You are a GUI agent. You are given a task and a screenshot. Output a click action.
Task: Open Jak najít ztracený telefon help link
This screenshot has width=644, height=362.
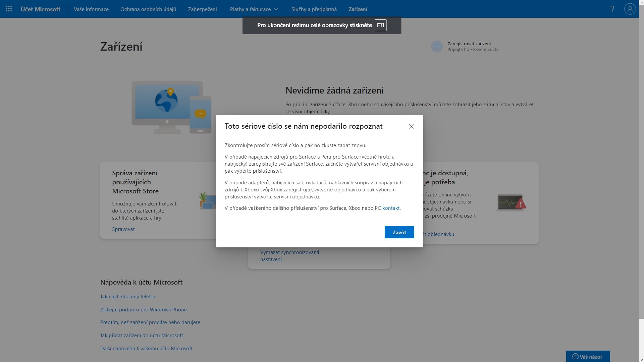(128, 297)
